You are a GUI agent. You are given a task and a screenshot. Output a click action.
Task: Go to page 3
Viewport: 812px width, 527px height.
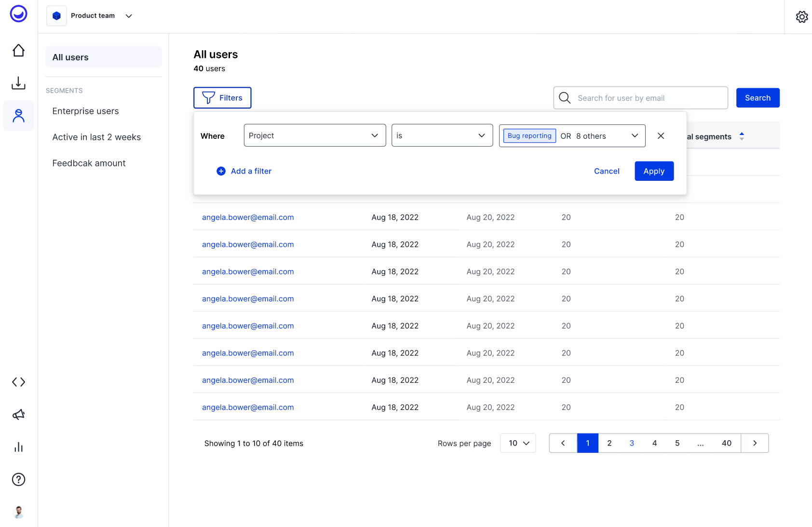(x=632, y=443)
